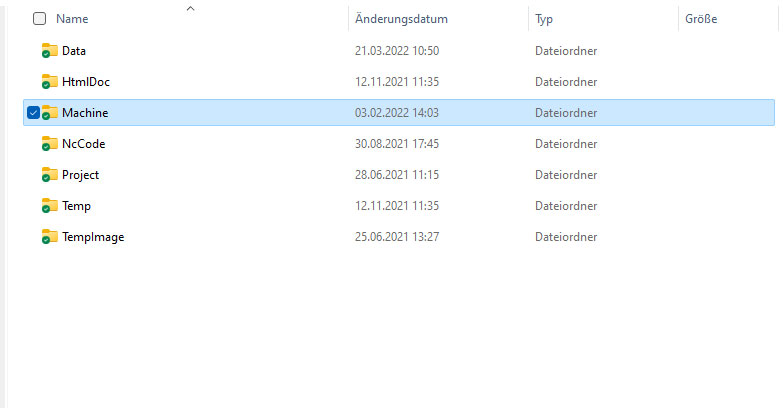Image resolution: width=783 pixels, height=408 pixels.
Task: Toggle the select-all checkbox in header
Action: point(40,19)
